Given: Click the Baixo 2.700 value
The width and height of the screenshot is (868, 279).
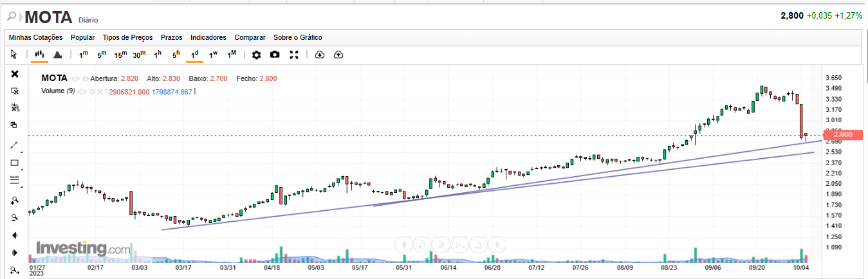Looking at the screenshot, I should pyautogui.click(x=217, y=78).
